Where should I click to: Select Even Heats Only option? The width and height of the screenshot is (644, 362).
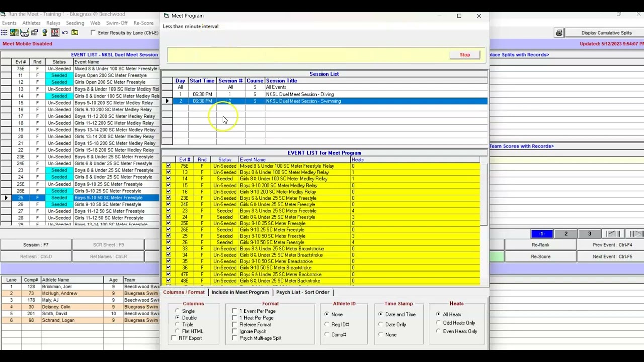tap(438, 331)
